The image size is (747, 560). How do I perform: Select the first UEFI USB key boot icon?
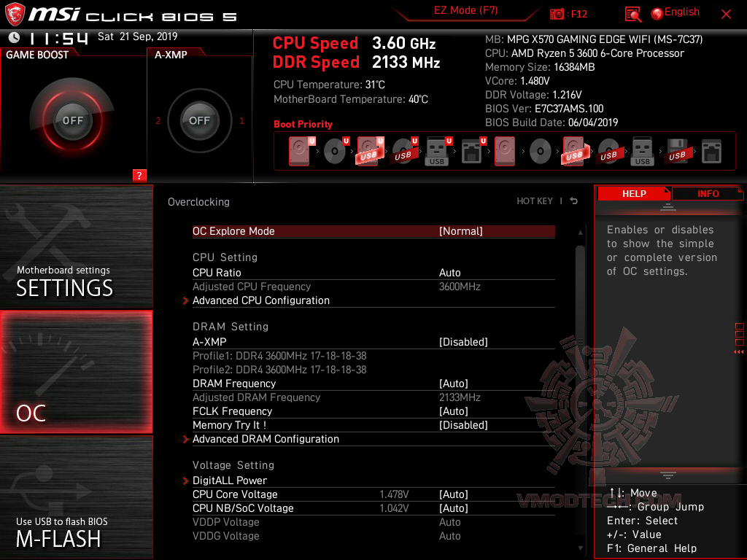[x=438, y=152]
